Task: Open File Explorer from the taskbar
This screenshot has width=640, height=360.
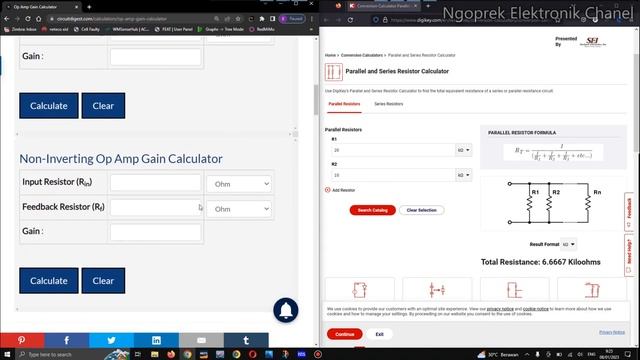Action: click(154, 354)
